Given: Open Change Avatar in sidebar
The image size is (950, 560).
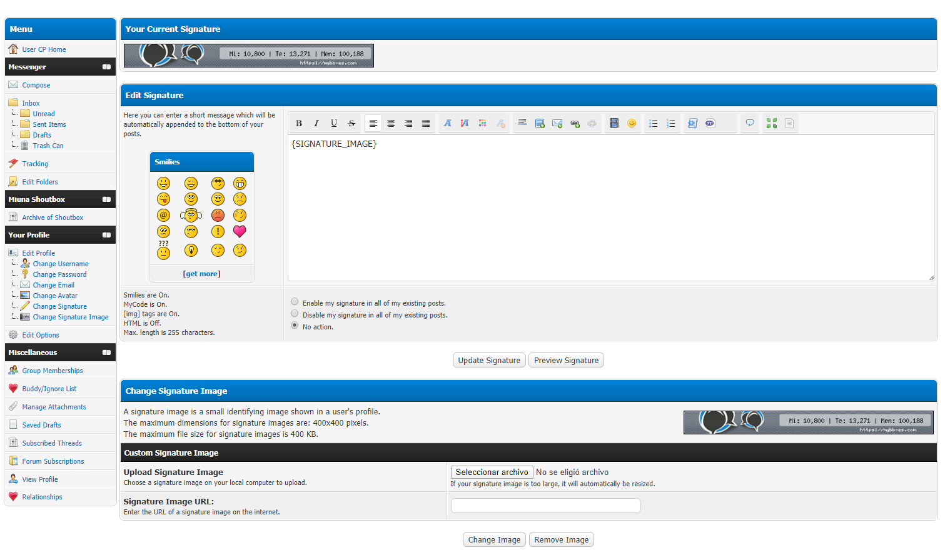Looking at the screenshot, I should (x=55, y=296).
